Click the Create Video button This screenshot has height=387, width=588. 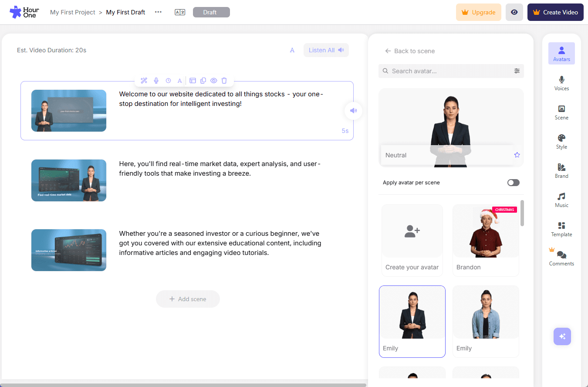coord(555,12)
